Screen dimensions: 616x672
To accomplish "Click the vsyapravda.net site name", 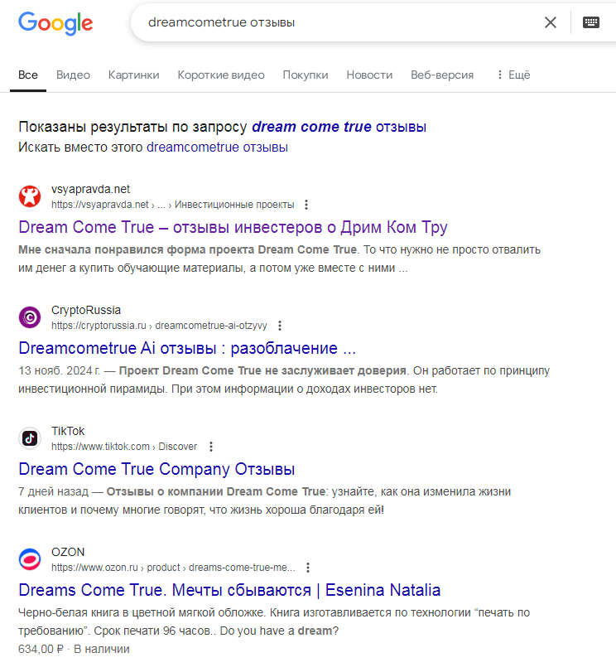I will pos(90,189).
